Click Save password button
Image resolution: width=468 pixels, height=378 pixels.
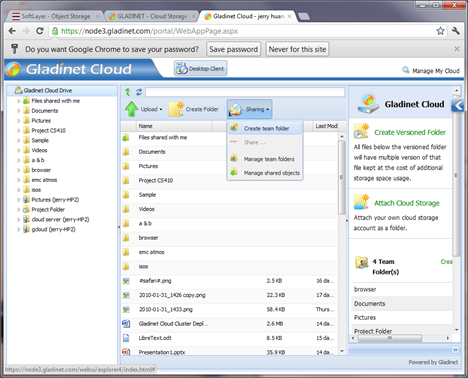point(233,49)
